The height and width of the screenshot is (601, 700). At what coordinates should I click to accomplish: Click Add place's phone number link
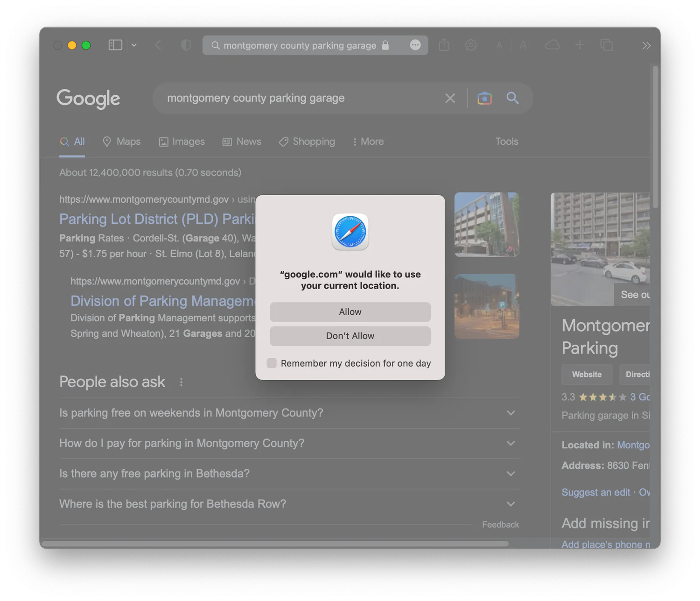pos(606,544)
